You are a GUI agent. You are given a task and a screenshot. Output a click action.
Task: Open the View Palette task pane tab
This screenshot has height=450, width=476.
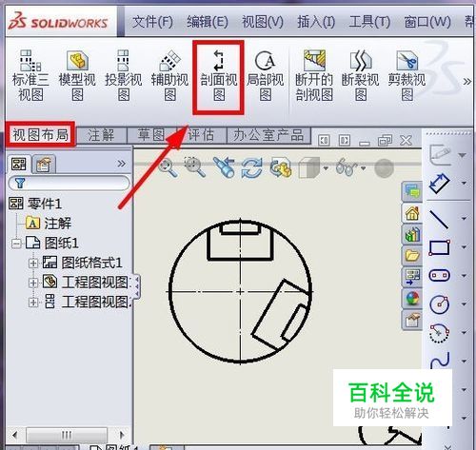click(412, 277)
